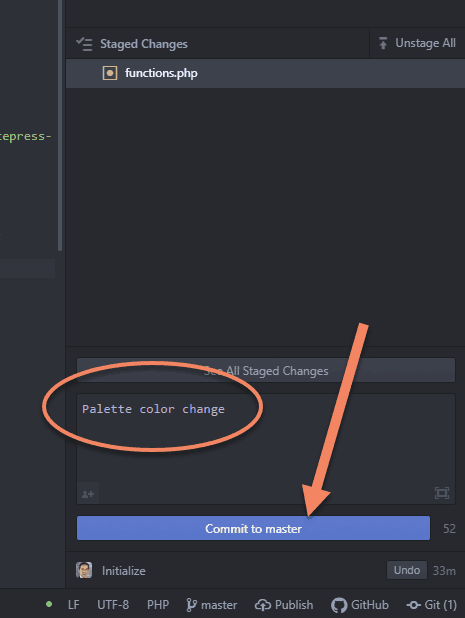Click the Unstage All arrow icon
Image resolution: width=465 pixels, height=618 pixels.
click(x=383, y=43)
